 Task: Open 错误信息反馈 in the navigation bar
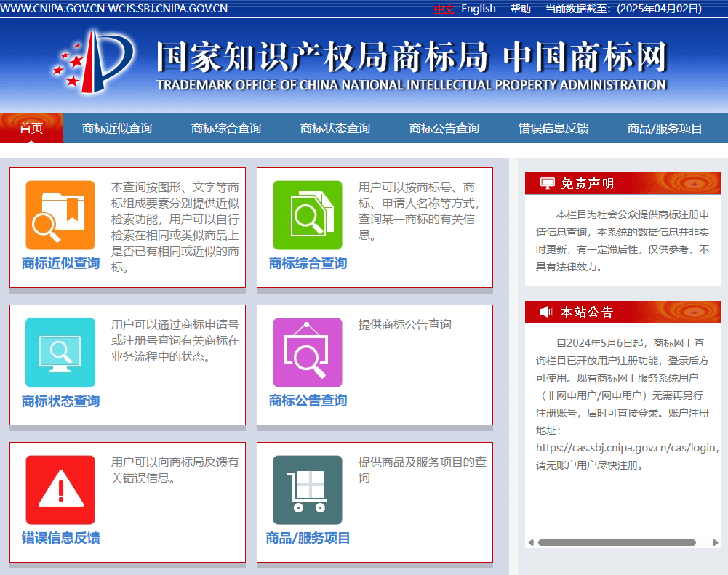click(553, 128)
